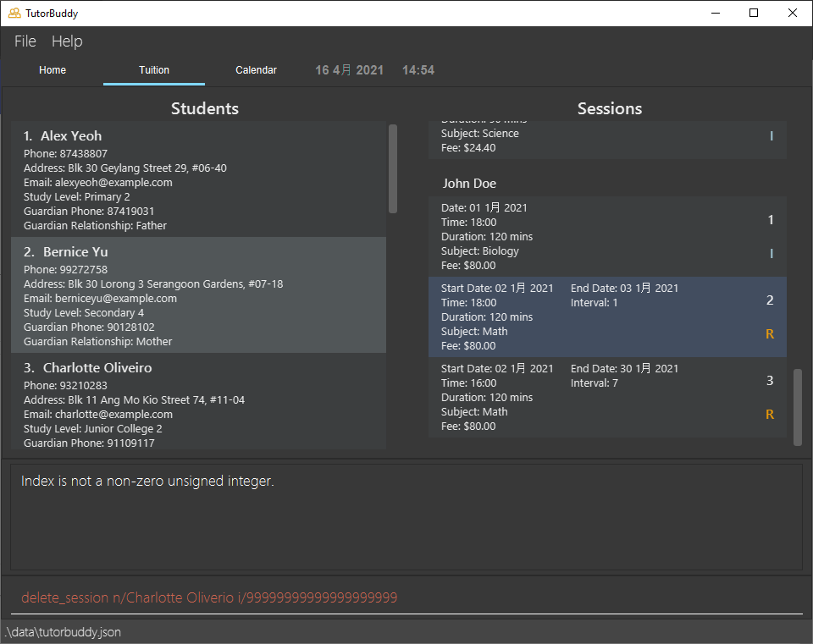The image size is (813, 644).
Task: Click the Fee: $24.40 text
Action: 468,147
